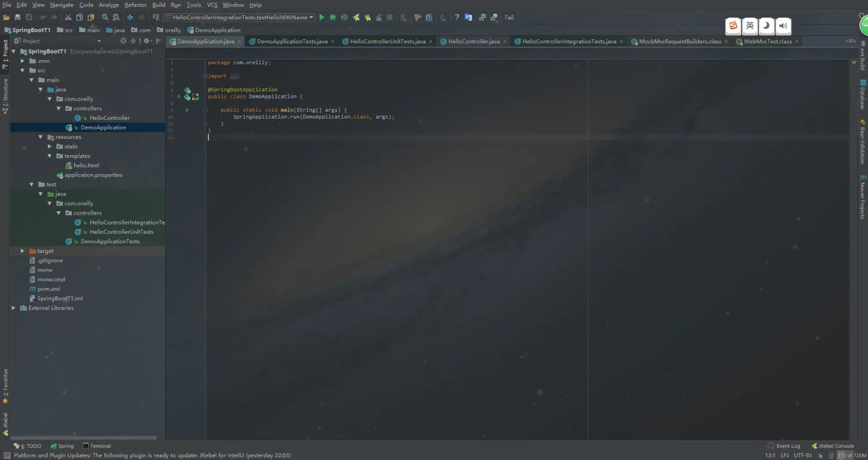Click the Hide Project panel icon
Screen dimensions: 868x460
pyautogui.click(x=159, y=41)
